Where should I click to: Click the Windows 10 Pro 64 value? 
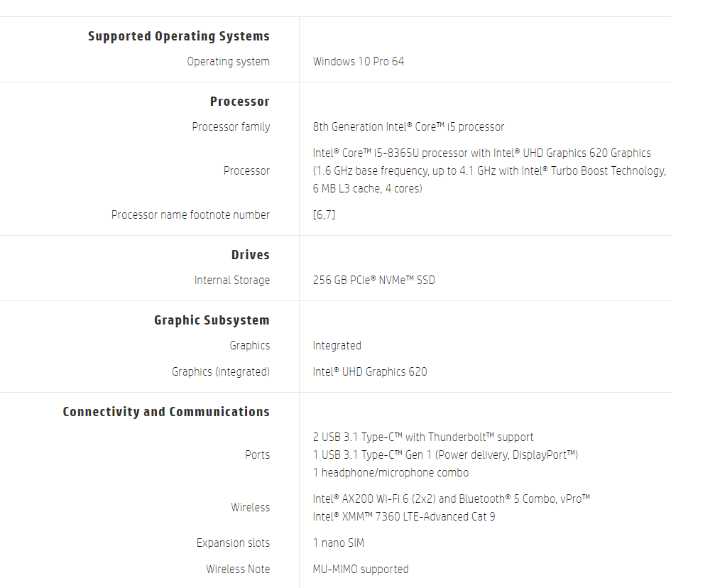click(358, 62)
